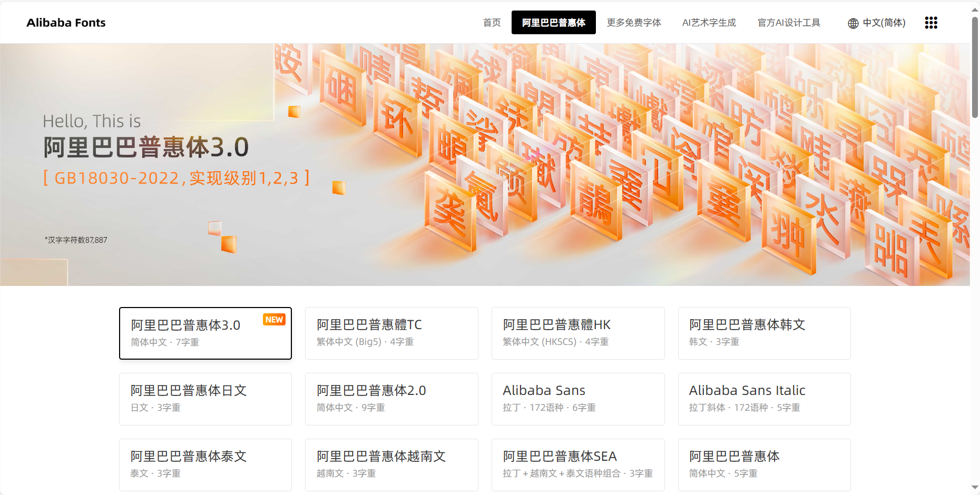This screenshot has width=980, height=495.
Task: Open the globe language icon
Action: pyautogui.click(x=852, y=23)
